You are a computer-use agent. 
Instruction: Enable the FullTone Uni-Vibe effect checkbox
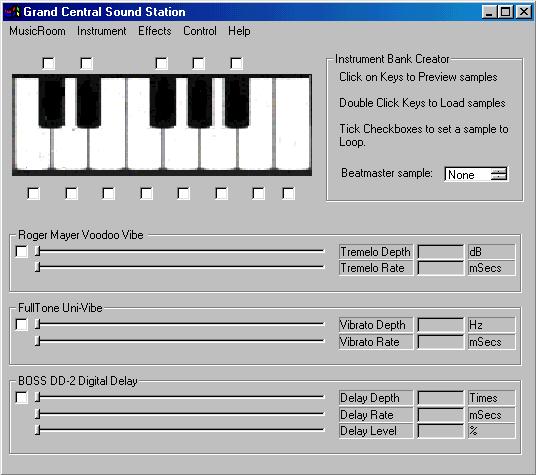(22, 324)
